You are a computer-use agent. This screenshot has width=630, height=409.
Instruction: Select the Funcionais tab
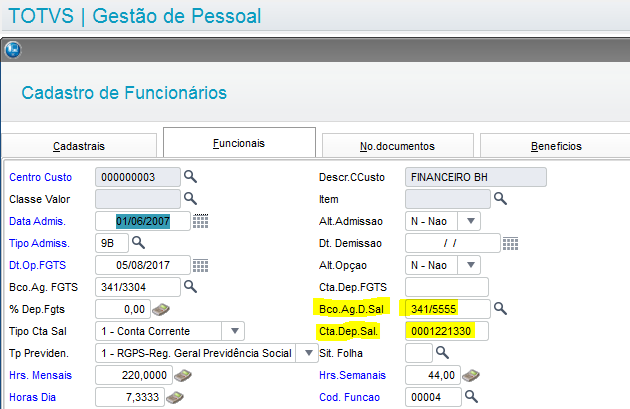239,143
